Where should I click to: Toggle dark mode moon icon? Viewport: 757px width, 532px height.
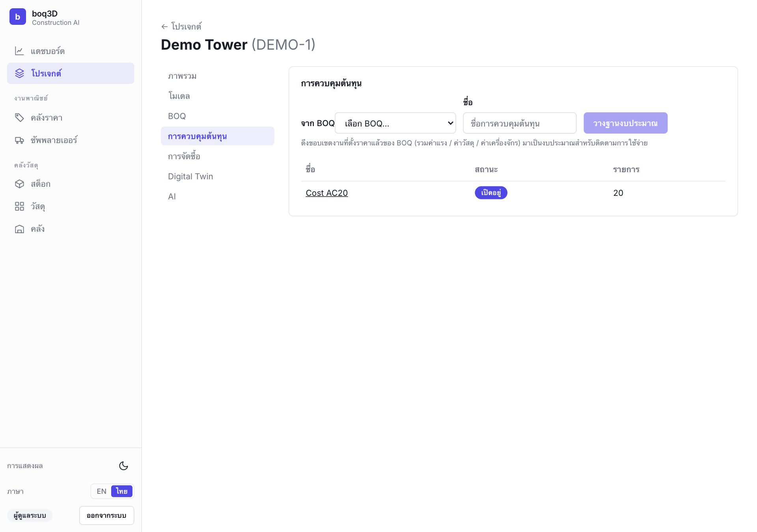123,466
